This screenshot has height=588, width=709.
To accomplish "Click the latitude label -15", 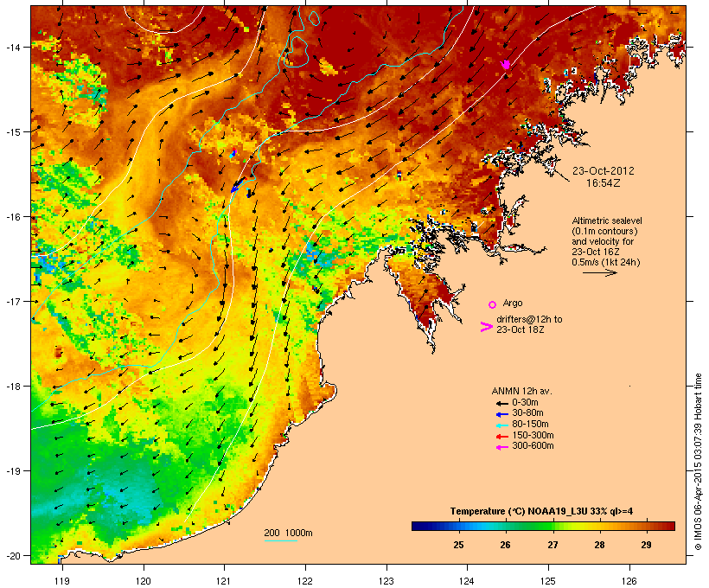I will point(12,132).
